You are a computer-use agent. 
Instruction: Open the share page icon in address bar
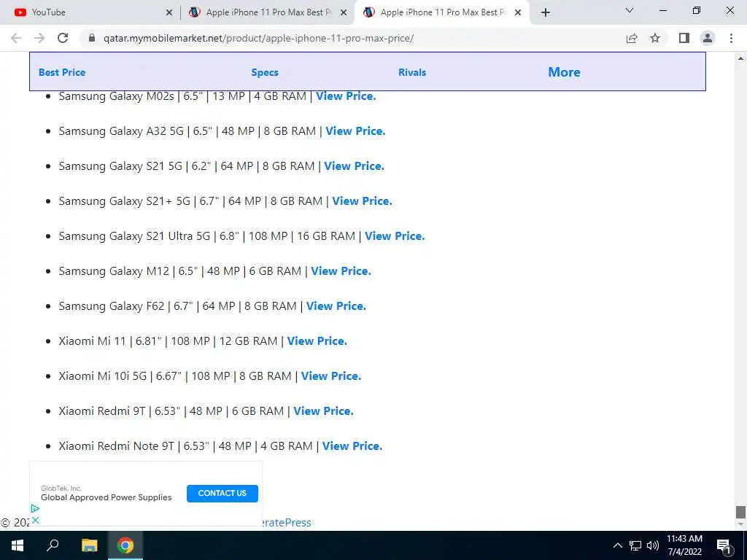coord(632,38)
